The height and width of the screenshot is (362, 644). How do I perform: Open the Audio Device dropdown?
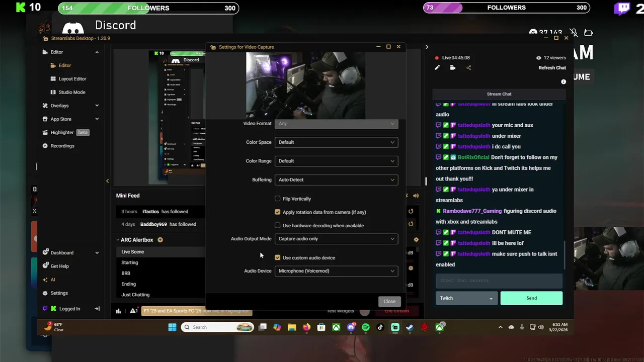[x=336, y=271]
